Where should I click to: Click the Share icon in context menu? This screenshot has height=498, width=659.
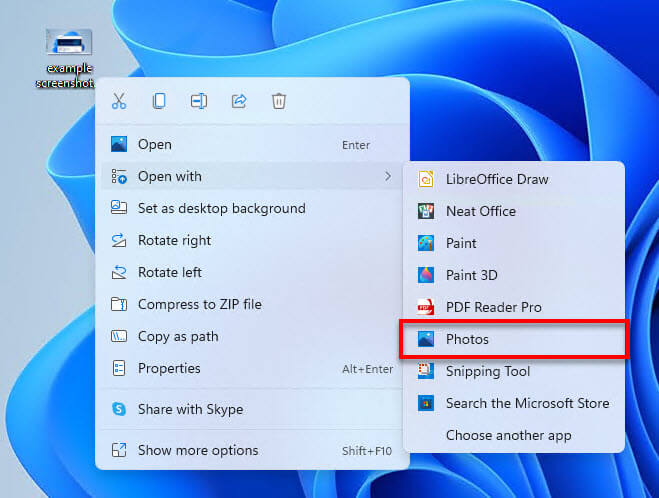click(x=239, y=101)
